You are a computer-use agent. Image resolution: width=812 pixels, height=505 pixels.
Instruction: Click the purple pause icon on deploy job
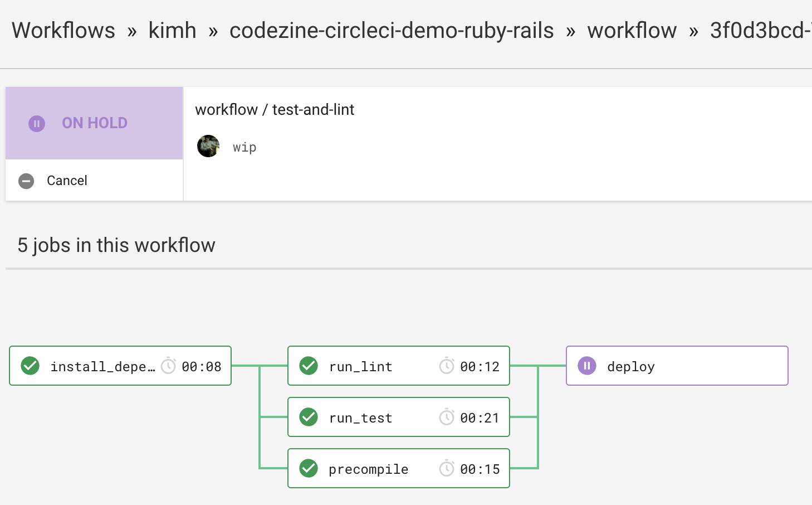pos(587,366)
